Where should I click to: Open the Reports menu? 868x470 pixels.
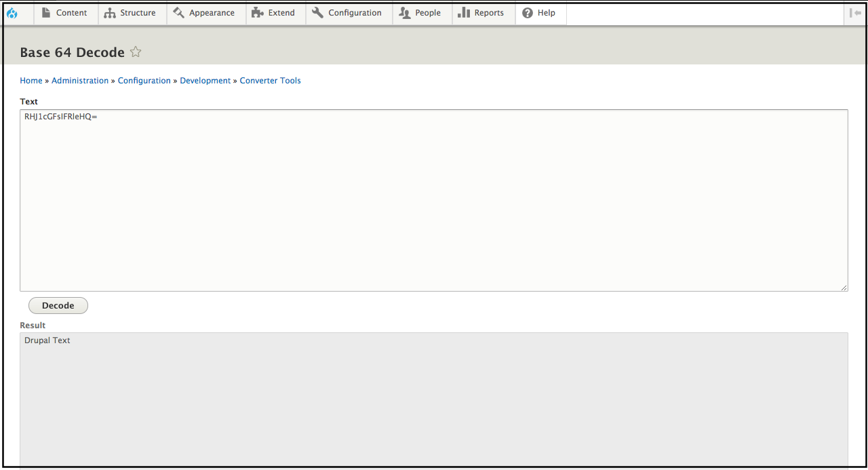482,13
